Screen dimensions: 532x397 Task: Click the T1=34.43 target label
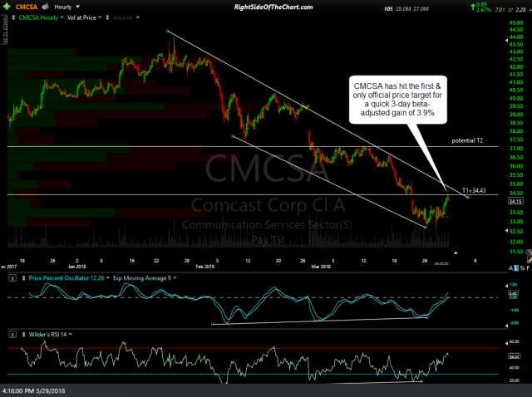(474, 190)
